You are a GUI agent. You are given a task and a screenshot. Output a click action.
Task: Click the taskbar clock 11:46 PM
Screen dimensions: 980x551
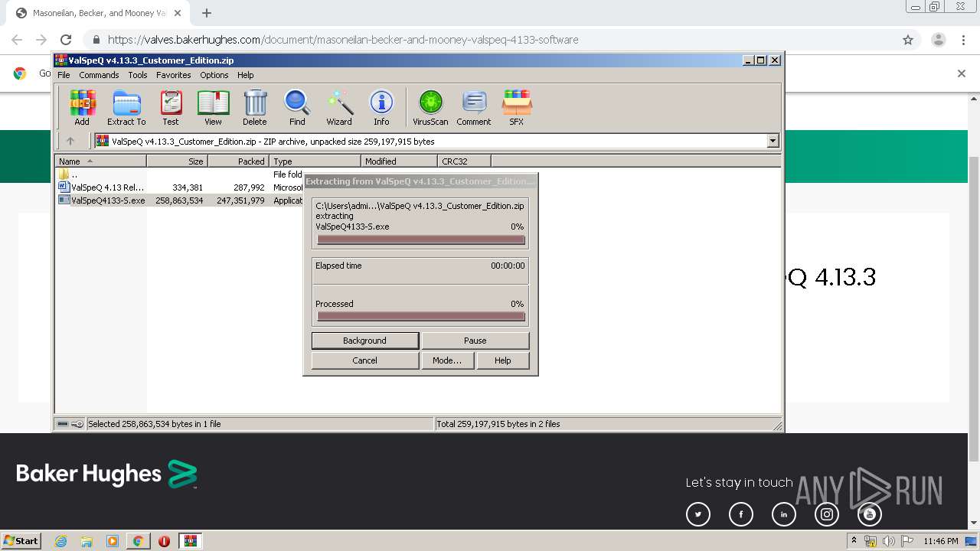point(941,541)
